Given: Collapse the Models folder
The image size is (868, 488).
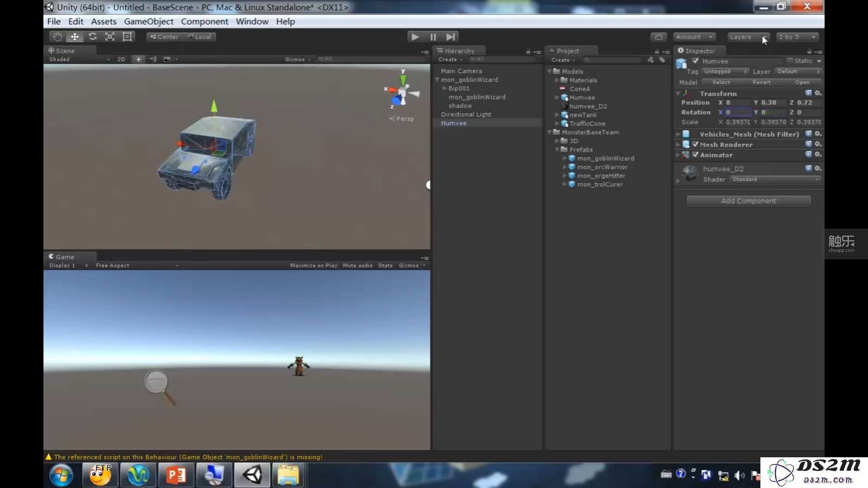Looking at the screenshot, I should 549,71.
